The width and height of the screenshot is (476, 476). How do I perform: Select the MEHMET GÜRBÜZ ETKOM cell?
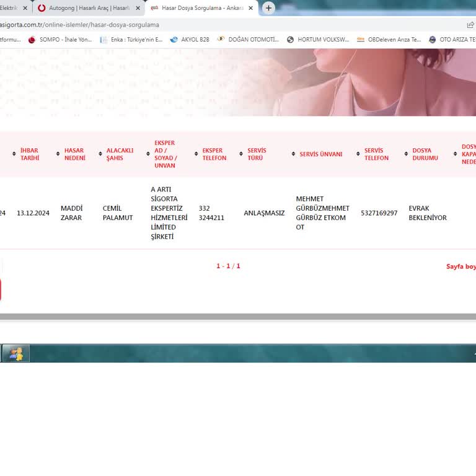[323, 213]
